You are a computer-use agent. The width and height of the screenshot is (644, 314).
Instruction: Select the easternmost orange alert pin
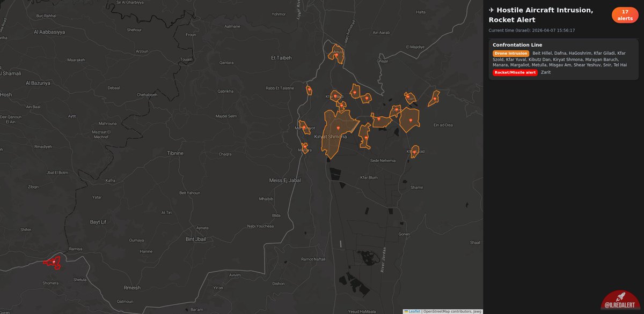[x=435, y=99]
